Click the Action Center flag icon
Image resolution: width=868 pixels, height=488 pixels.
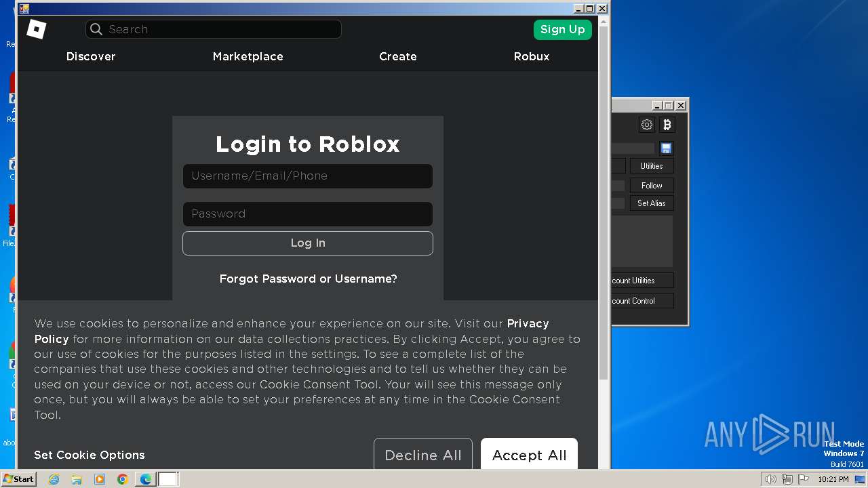pos(804,479)
